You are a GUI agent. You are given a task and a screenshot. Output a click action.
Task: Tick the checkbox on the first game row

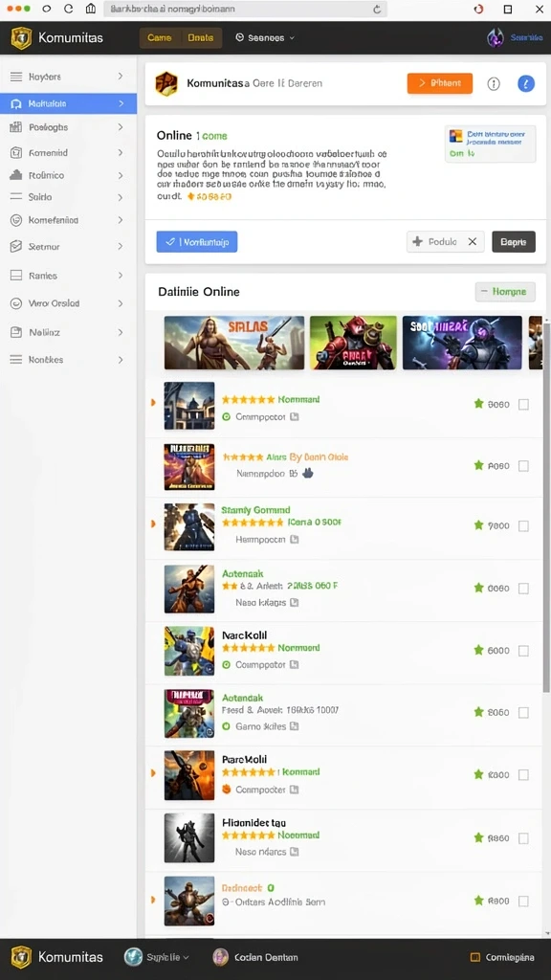tap(523, 405)
